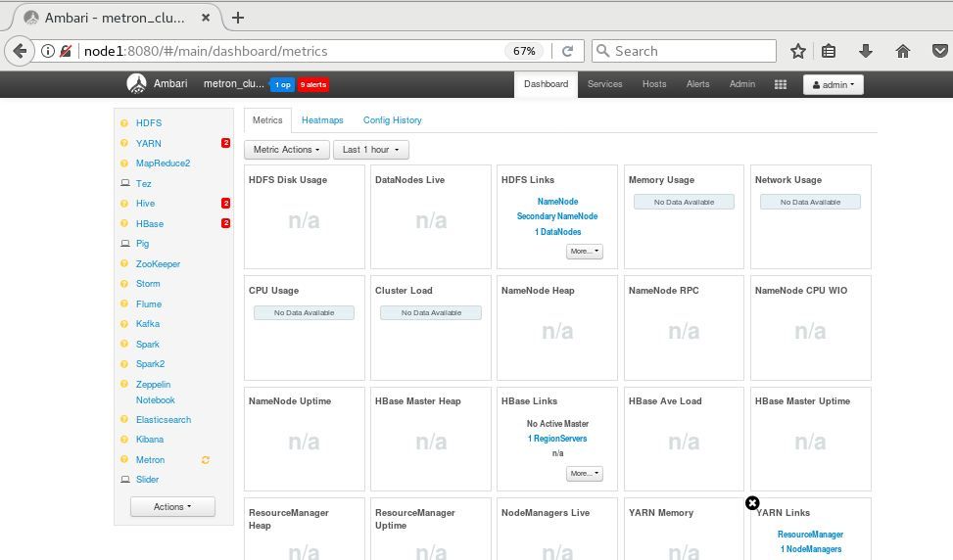Open the Elasticsearch service
Screen dimensions: 953x560
pos(164,420)
